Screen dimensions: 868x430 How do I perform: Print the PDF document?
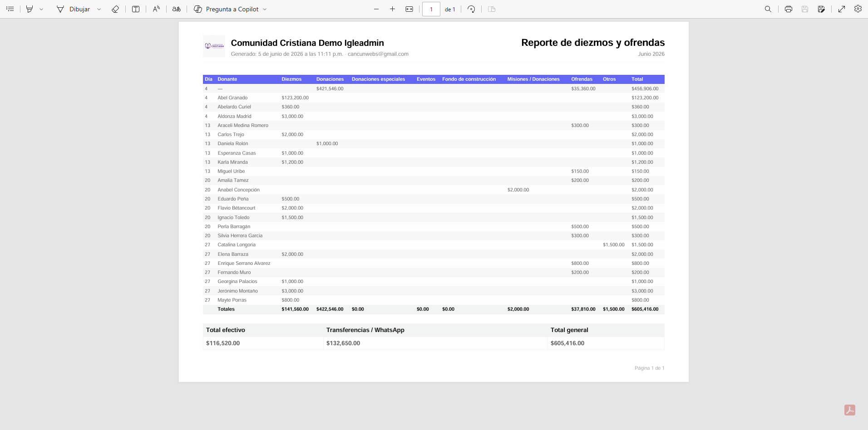click(789, 9)
